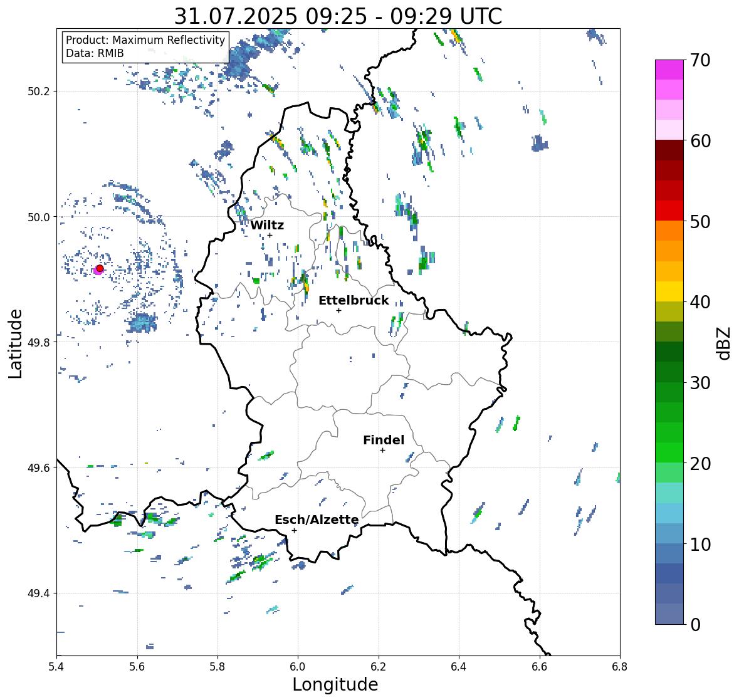Click the 'Product: Maximum Reflectivity' legend text

[x=145, y=40]
